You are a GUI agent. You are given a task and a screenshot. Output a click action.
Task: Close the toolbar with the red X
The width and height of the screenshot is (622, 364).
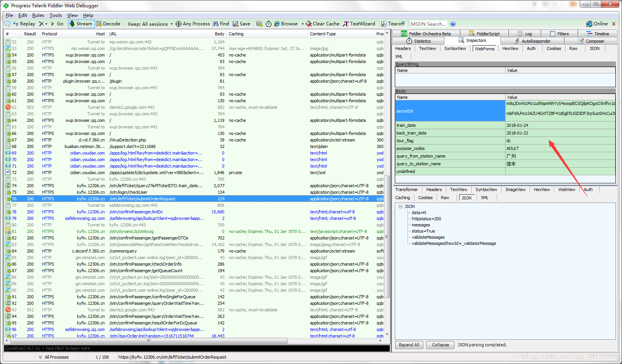pos(614,24)
